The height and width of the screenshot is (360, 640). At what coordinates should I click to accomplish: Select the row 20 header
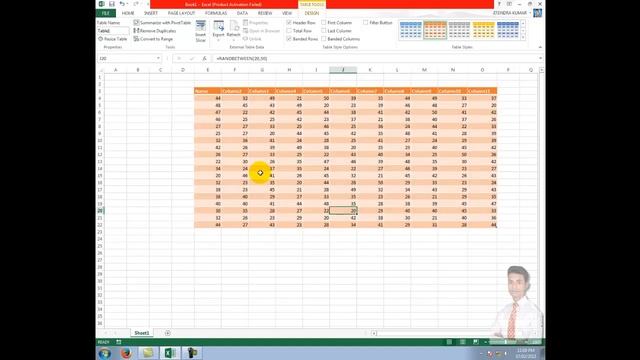tap(100, 211)
